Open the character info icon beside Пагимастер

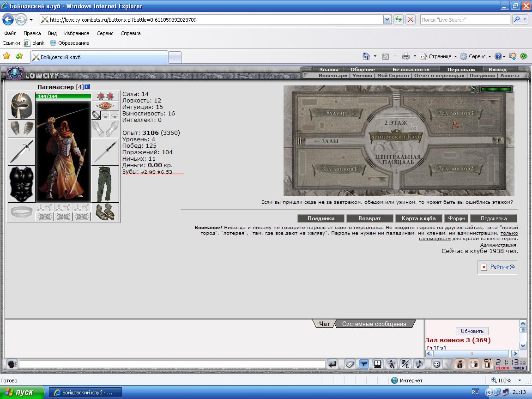87,87
